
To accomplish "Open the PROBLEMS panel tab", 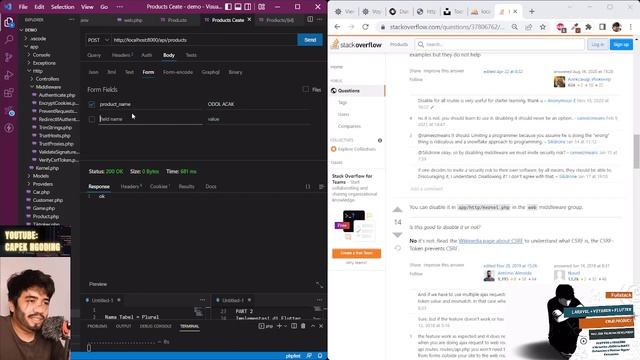I will coord(98,326).
